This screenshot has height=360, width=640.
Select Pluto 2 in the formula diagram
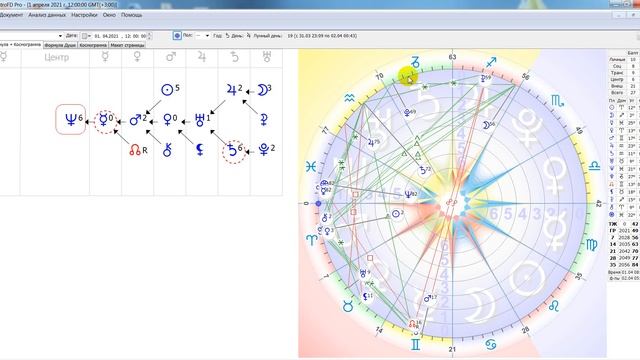coord(267,149)
